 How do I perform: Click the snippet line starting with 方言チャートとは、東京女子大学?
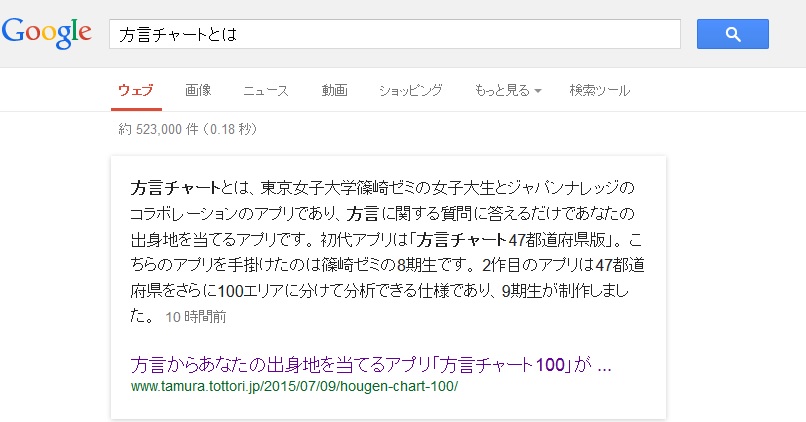pos(382,188)
